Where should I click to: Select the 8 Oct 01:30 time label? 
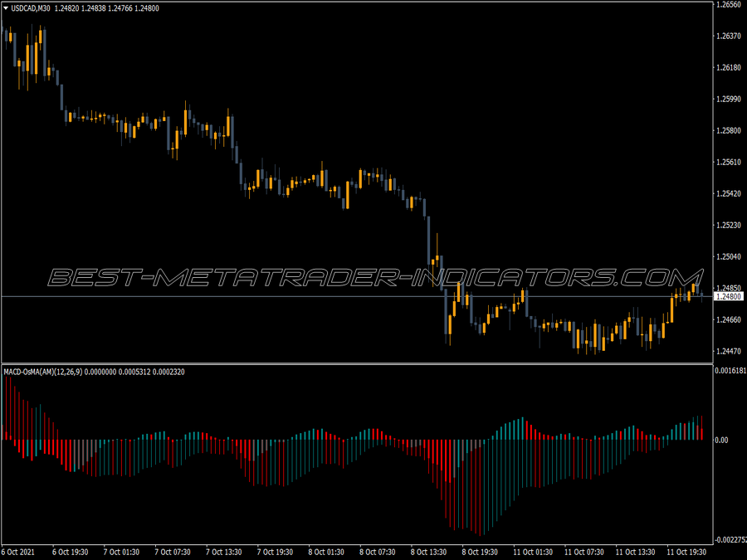click(x=326, y=552)
